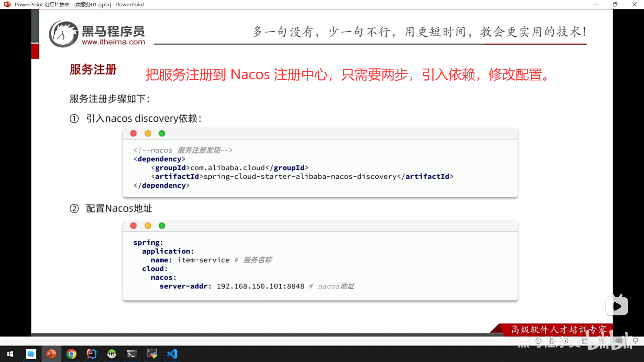Select PowerPoint in the taskbar
The height and width of the screenshot is (362, 644).
tap(51, 354)
